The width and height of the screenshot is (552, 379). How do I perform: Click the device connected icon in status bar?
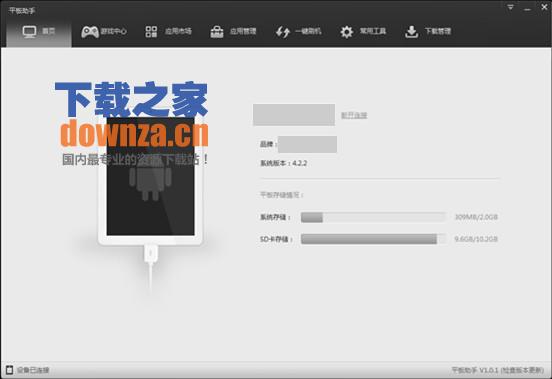10,370
